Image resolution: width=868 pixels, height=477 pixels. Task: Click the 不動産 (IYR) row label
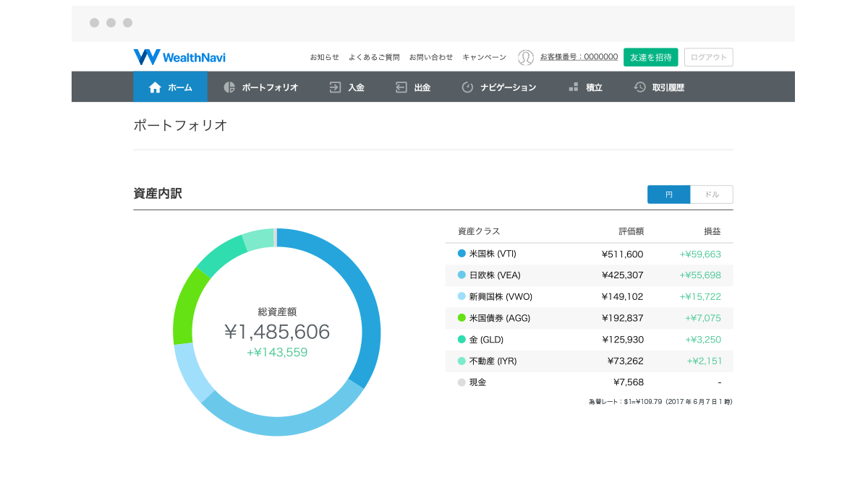click(493, 361)
